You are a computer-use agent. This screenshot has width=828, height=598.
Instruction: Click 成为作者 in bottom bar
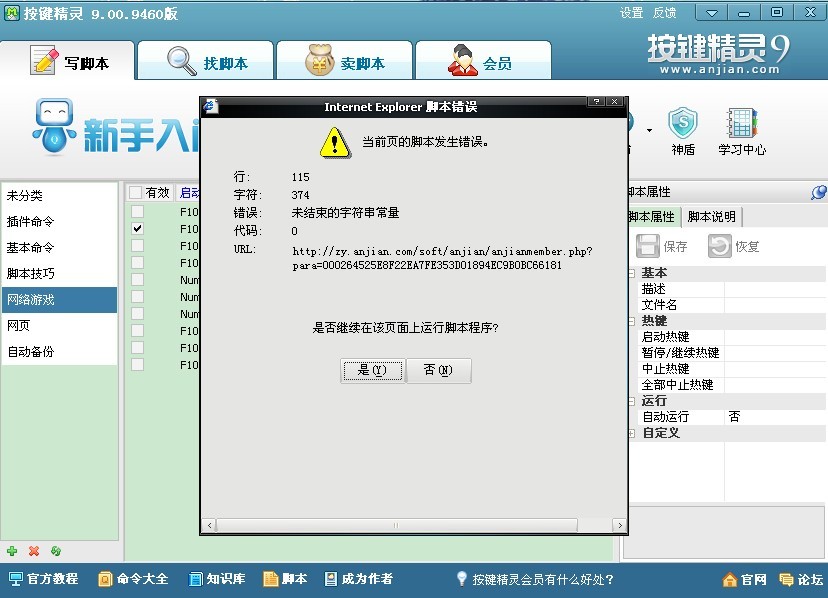[359, 579]
